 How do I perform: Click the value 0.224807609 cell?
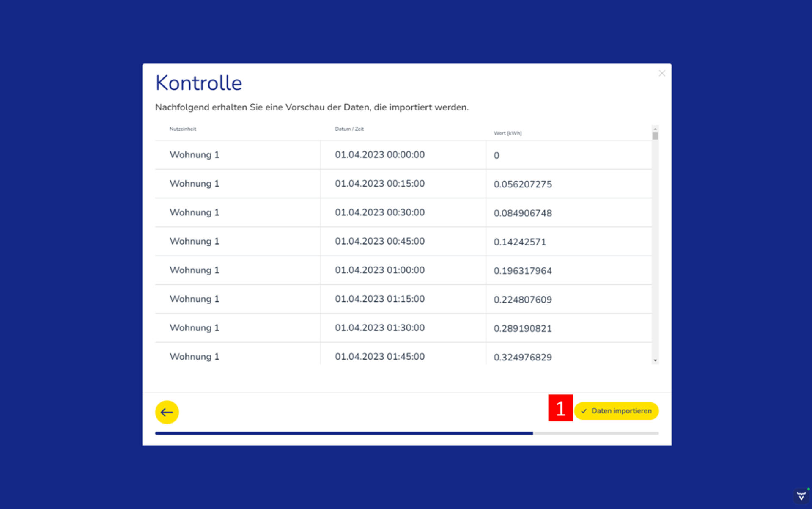tap(522, 300)
